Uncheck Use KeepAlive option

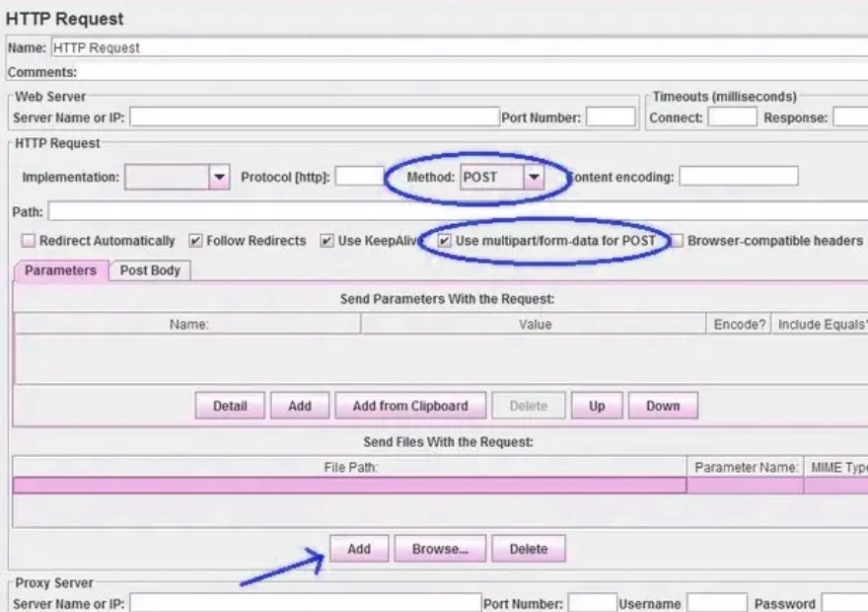coord(326,241)
